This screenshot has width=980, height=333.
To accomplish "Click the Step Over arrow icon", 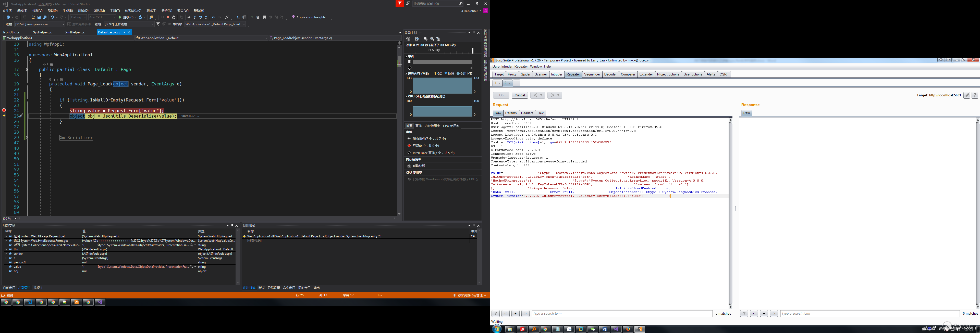I will pos(201,18).
